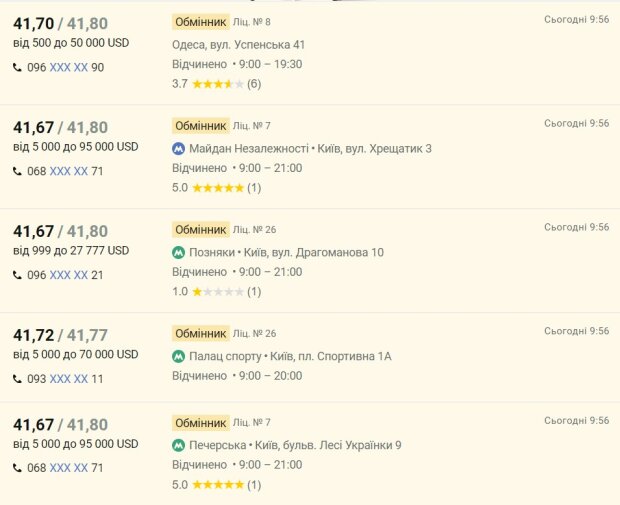Click the Обмінник badge for license № 8
This screenshot has height=505, width=620.
click(200, 21)
